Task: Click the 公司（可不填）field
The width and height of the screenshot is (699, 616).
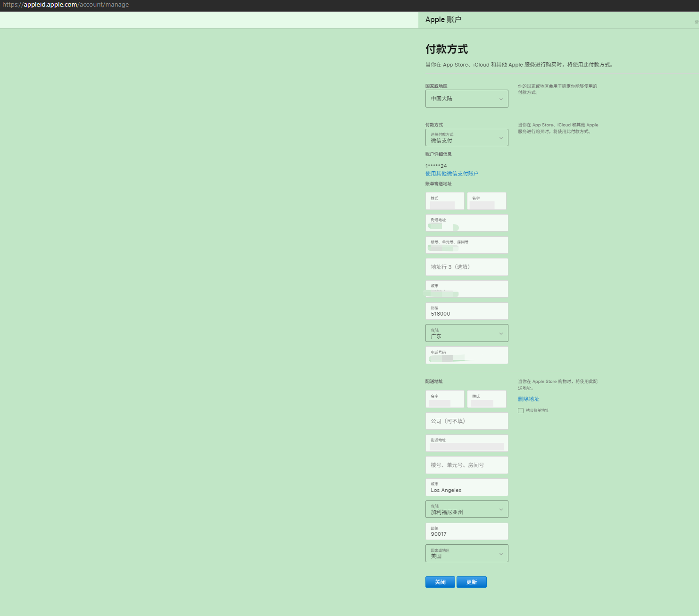Action: (x=466, y=421)
